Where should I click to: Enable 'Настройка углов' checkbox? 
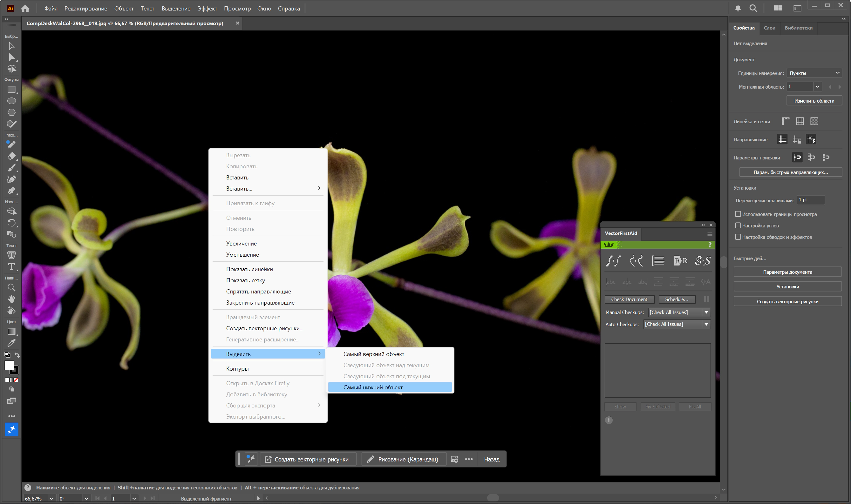tap(738, 225)
